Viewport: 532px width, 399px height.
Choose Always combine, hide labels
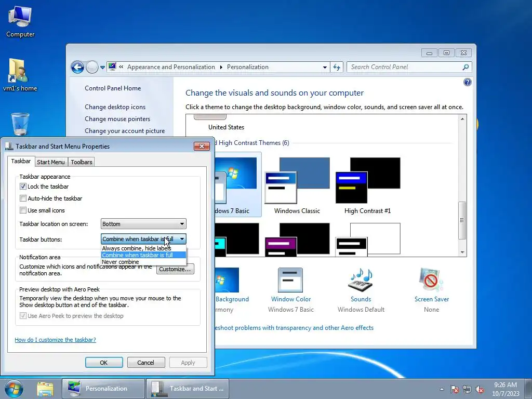143,248
